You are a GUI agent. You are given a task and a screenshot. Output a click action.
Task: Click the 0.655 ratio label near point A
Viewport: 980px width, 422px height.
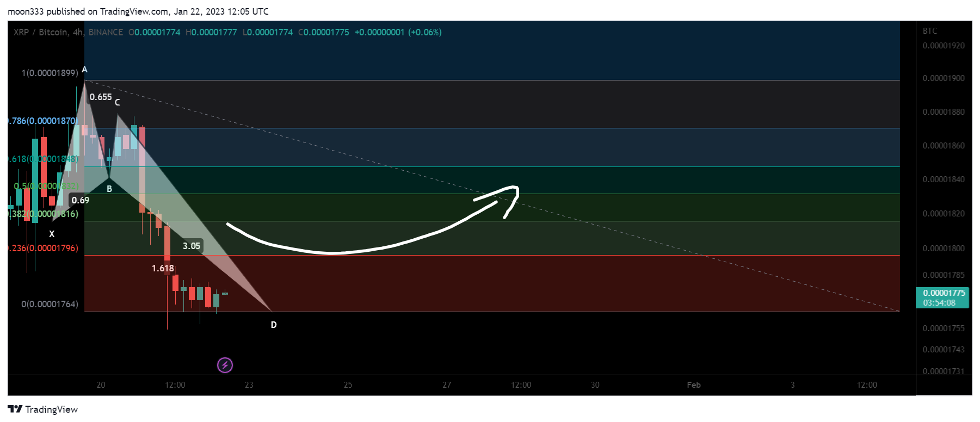tap(101, 97)
